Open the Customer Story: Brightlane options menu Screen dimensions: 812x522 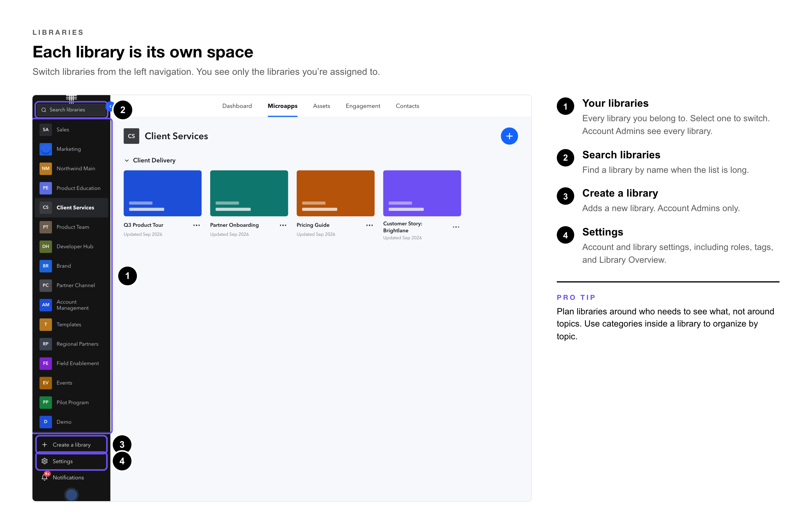point(456,227)
